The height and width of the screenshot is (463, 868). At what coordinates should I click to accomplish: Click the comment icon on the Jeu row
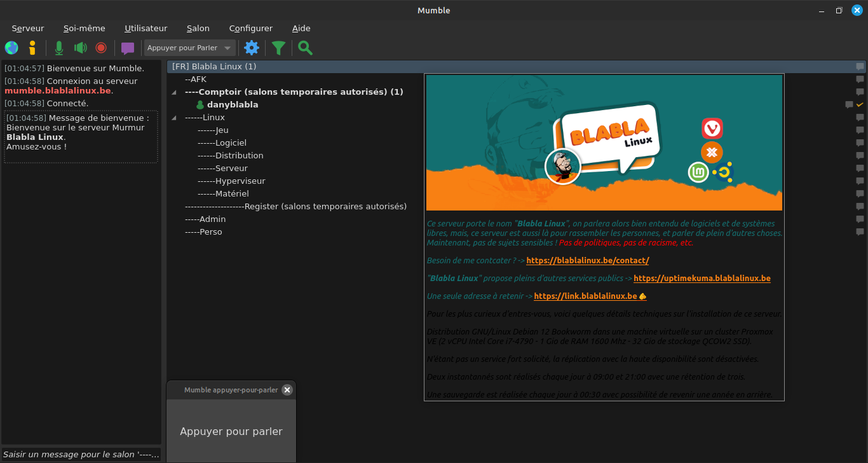tap(860, 130)
